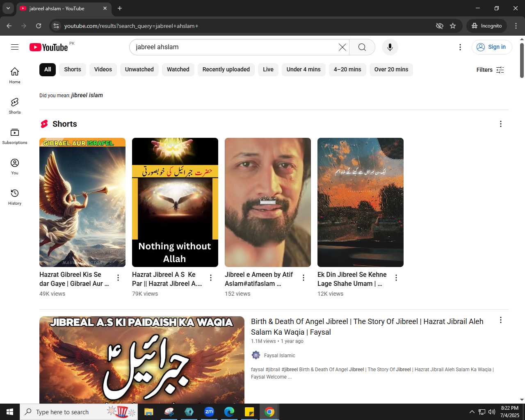This screenshot has width=525, height=420.
Task: Open Jibreal A.S Ki Paidaish video thumbnail
Action: pyautogui.click(x=142, y=360)
